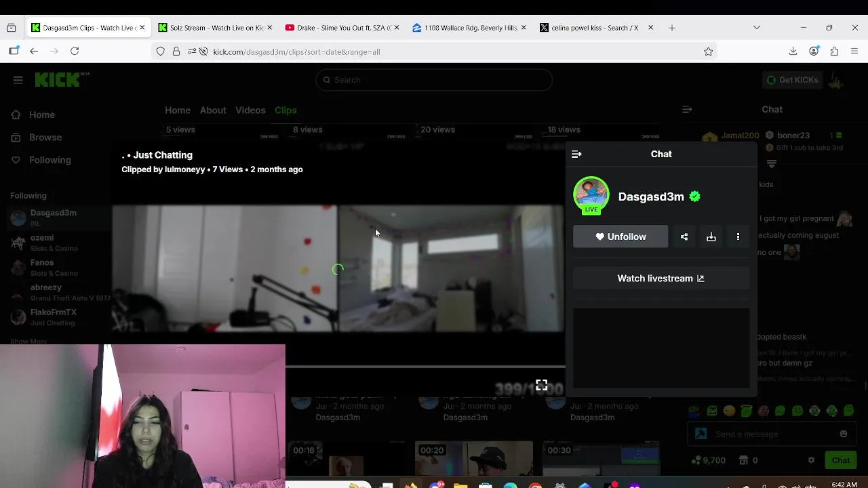Focus the Kick Search field
The width and height of the screenshot is (868, 488).
tap(434, 80)
